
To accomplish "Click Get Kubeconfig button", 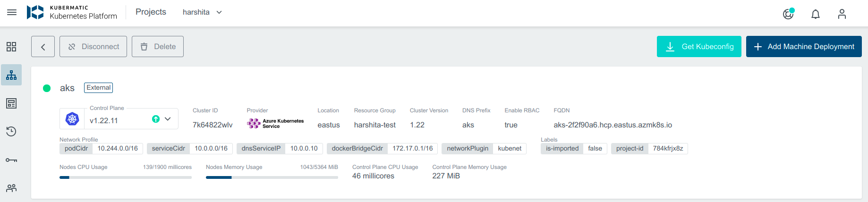I will [x=699, y=47].
